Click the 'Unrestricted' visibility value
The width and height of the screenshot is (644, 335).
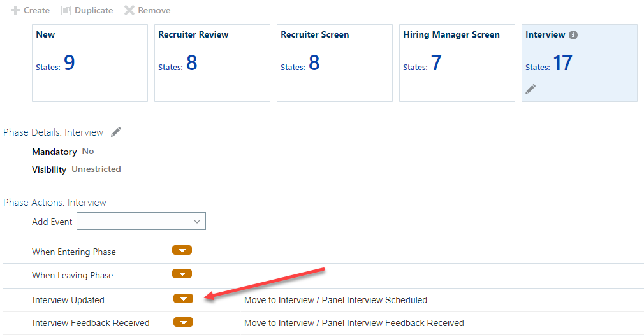click(x=96, y=169)
